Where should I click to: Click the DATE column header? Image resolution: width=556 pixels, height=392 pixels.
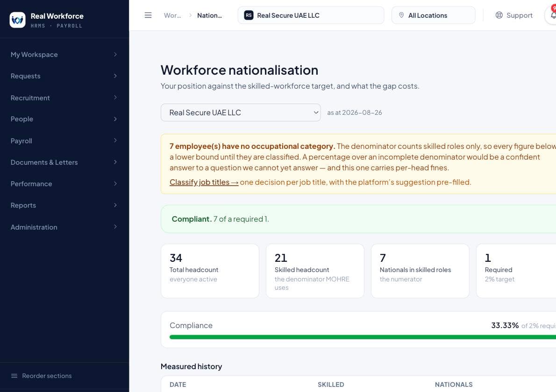pos(178,385)
